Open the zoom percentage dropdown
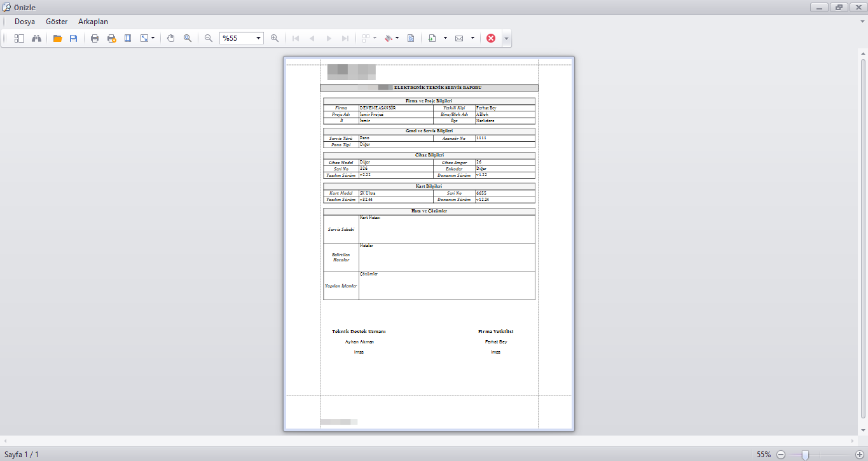 (258, 38)
